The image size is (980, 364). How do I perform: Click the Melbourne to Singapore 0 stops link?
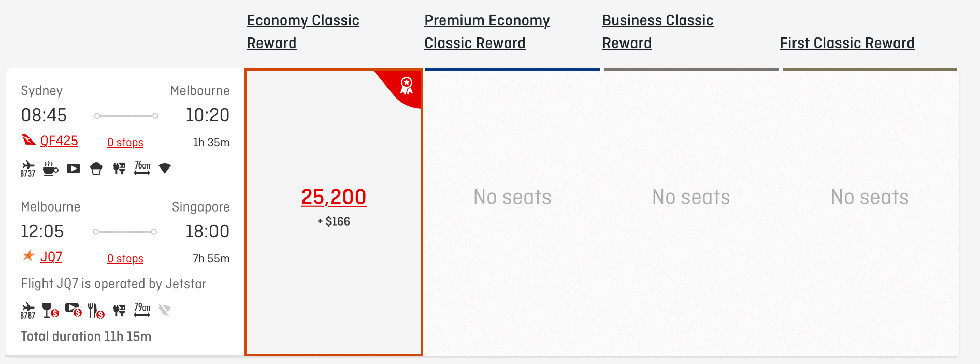(x=125, y=259)
